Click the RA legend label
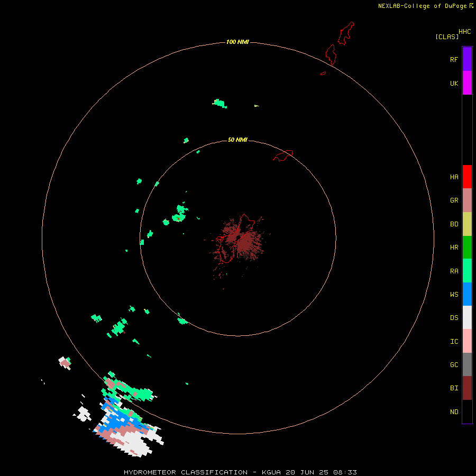The width and height of the screenshot is (476, 476). (x=454, y=271)
